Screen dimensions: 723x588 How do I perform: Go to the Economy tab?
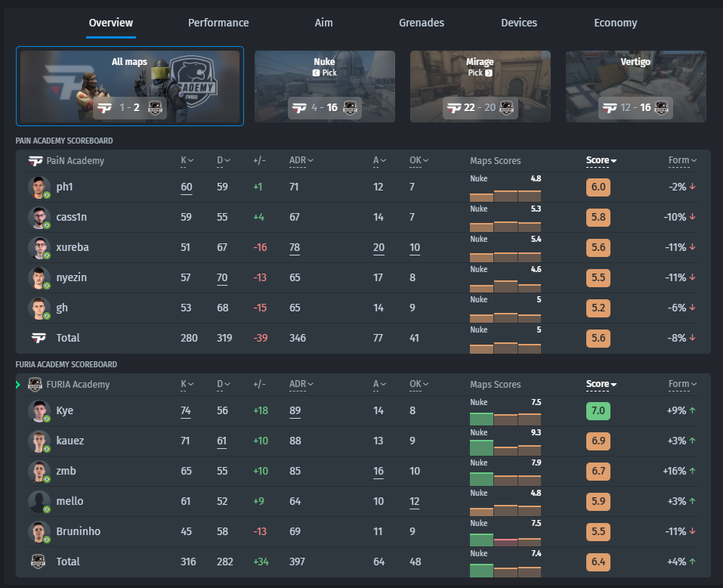click(x=616, y=23)
